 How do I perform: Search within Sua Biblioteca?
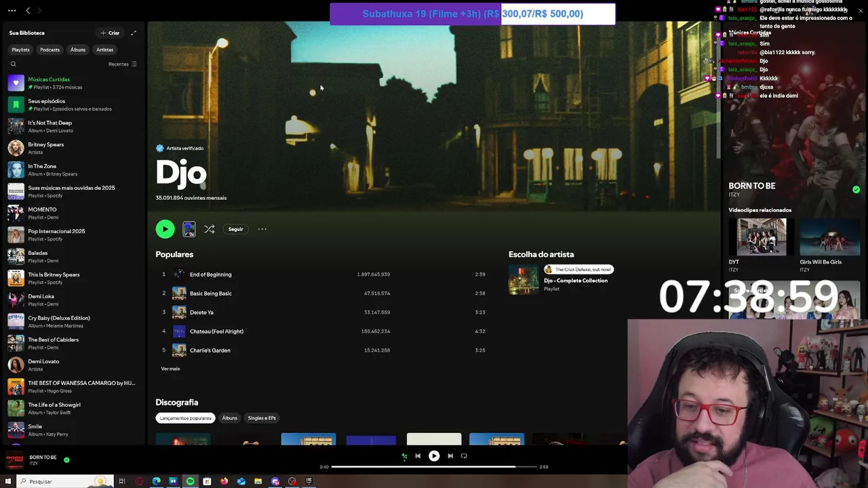tap(13, 64)
